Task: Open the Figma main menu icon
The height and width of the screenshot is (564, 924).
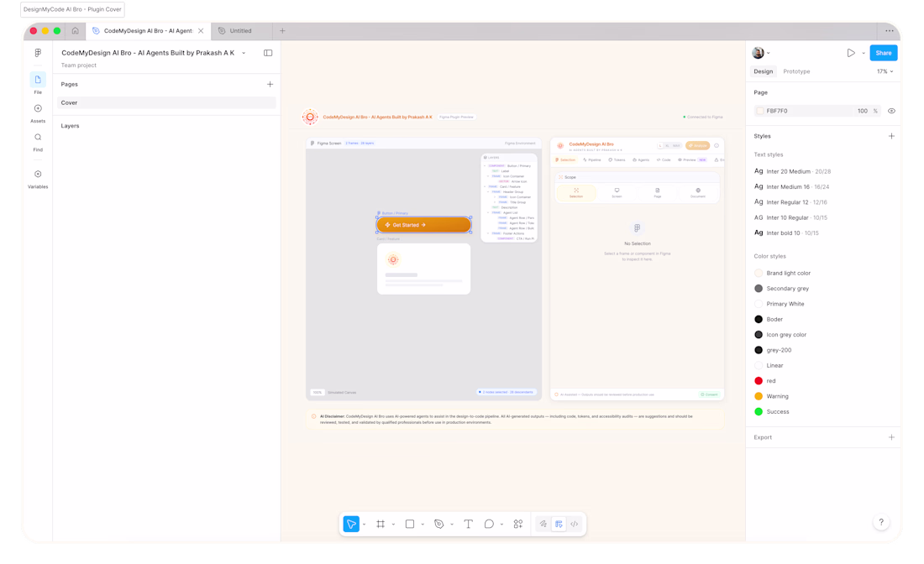Action: coord(38,53)
